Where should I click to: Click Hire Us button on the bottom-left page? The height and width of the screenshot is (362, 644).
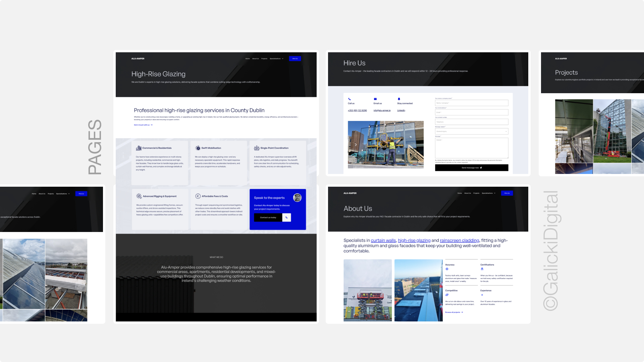click(81, 193)
